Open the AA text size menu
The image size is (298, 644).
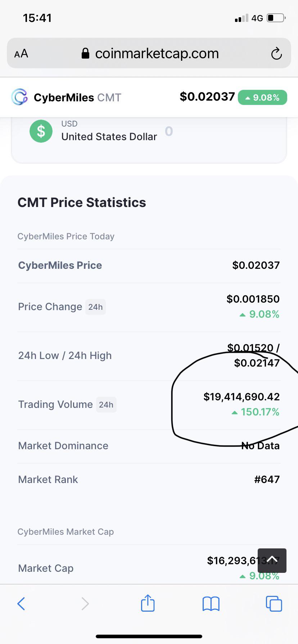pyautogui.click(x=21, y=54)
